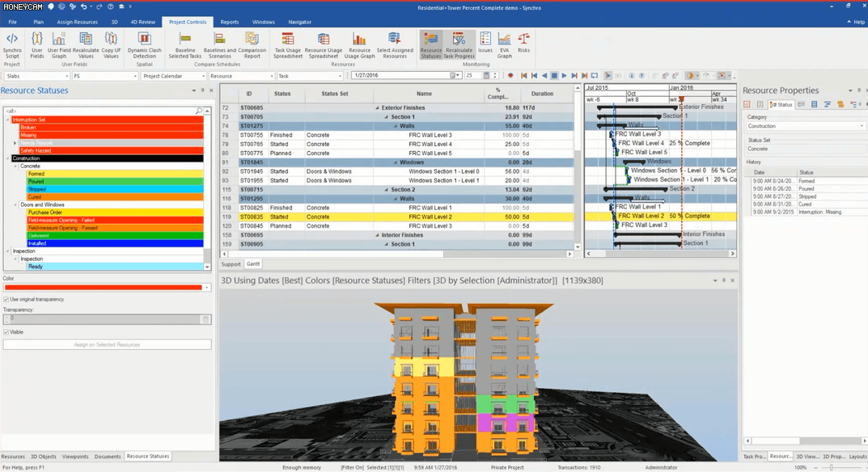This screenshot has width=868, height=472.
Task: Open the Comparison Report
Action: (x=252, y=44)
